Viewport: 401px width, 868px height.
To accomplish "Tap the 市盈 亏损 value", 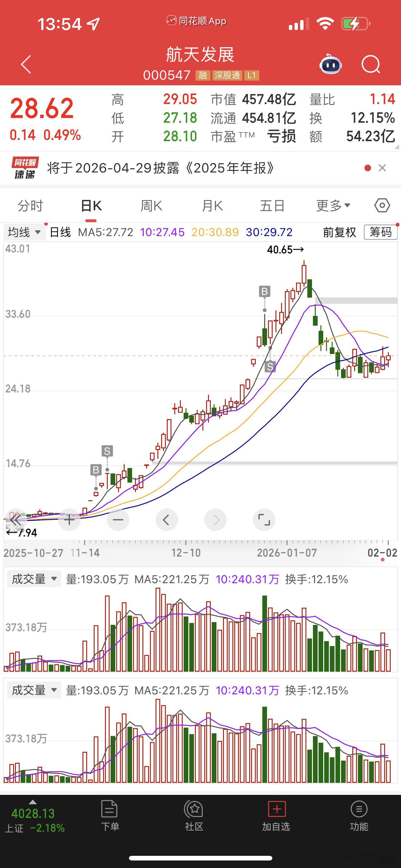I will click(281, 136).
